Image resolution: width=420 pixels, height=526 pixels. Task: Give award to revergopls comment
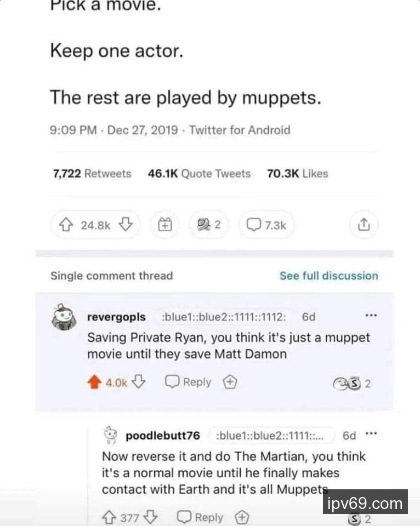coord(230,382)
